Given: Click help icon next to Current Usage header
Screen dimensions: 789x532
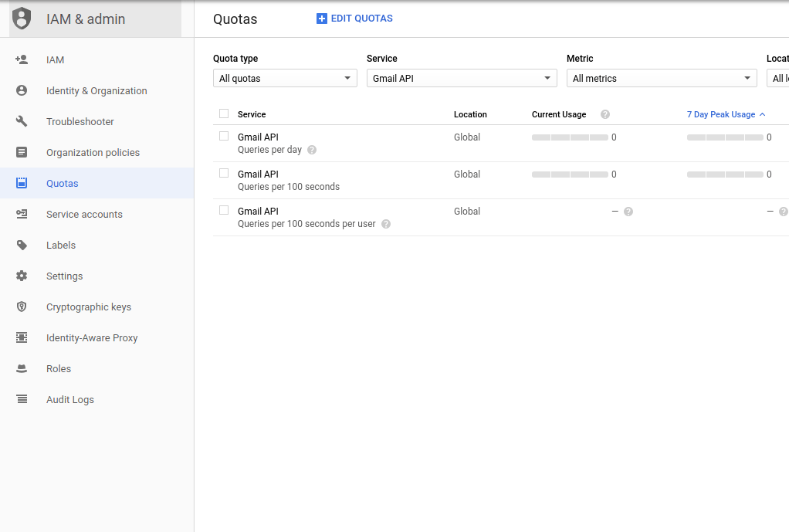Looking at the screenshot, I should [605, 114].
